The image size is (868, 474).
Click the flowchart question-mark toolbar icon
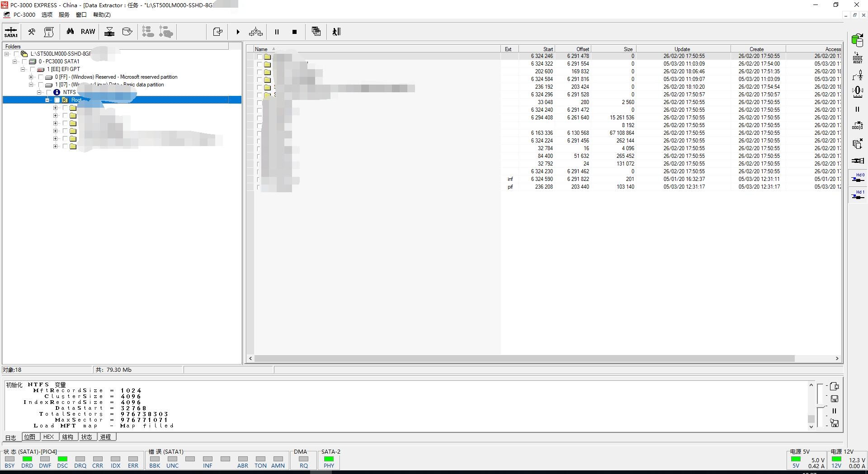[255, 32]
